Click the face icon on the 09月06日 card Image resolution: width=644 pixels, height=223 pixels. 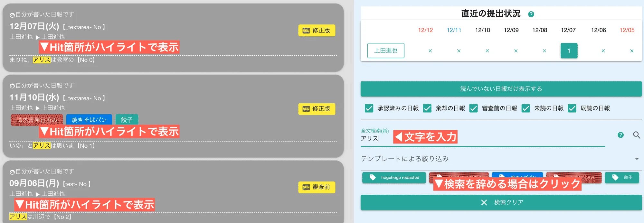tap(12, 172)
